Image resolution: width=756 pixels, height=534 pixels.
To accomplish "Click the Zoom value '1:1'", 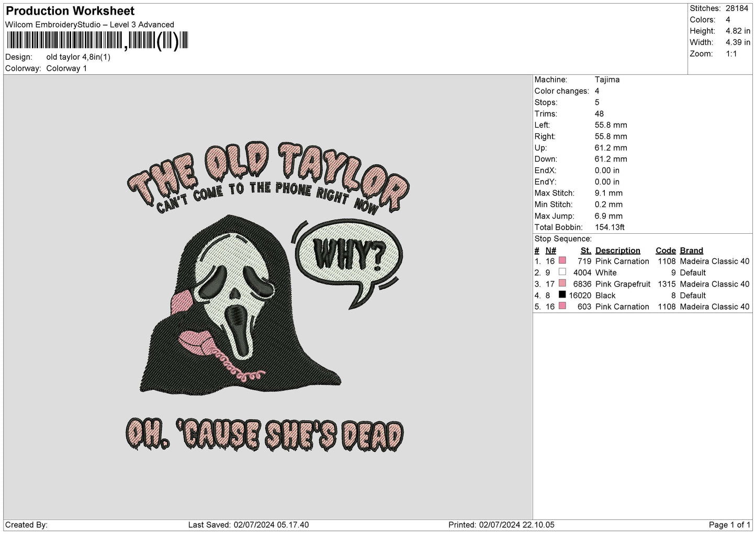I will tap(731, 54).
